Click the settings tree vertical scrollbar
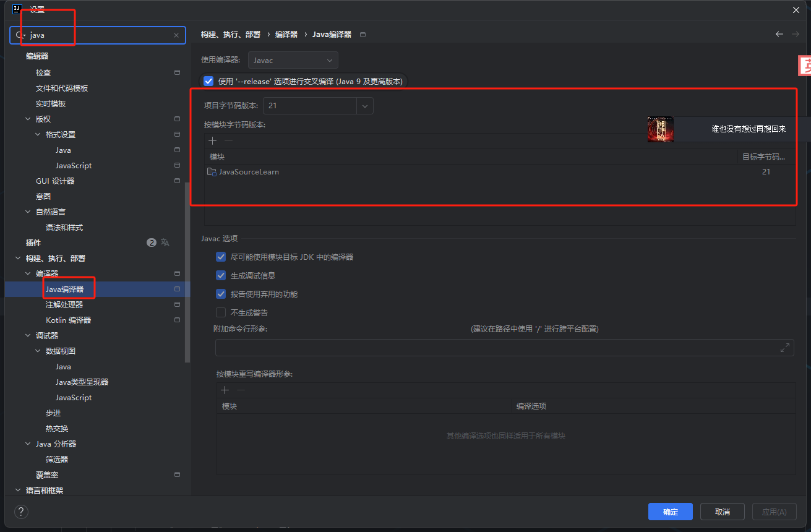 [x=187, y=272]
